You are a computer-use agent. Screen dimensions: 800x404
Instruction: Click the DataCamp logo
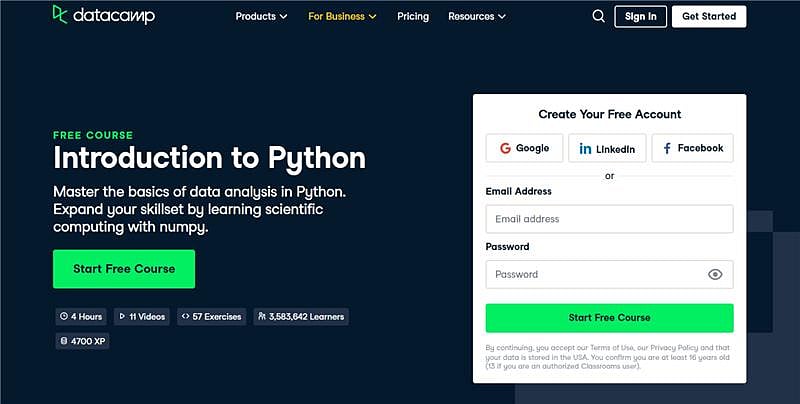click(x=104, y=15)
